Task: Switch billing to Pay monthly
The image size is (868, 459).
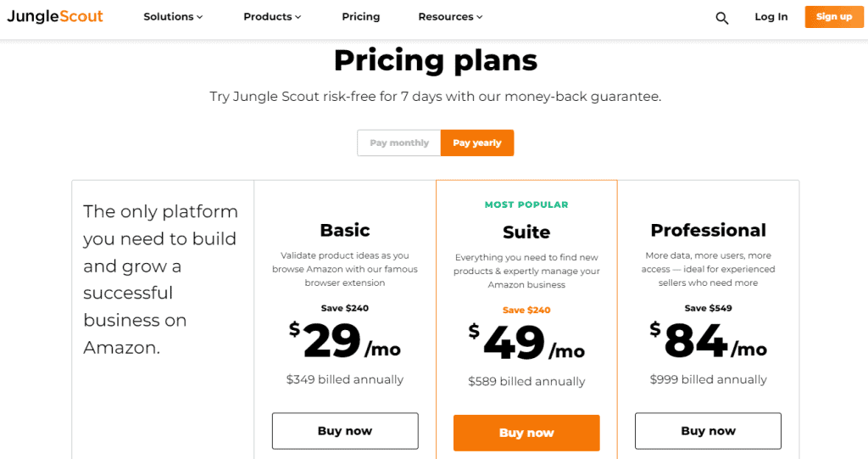Action: tap(399, 143)
